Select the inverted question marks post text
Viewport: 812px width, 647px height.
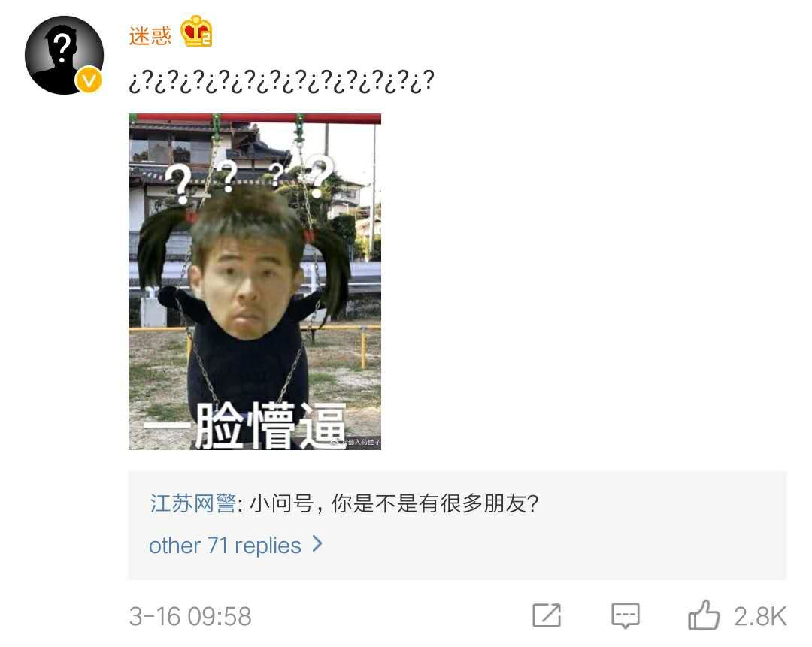281,81
